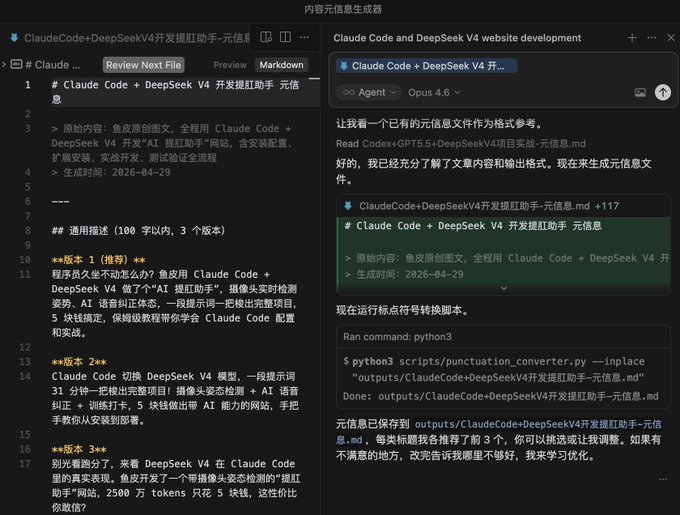Expand the # Claude breadcrumb arrow
This screenshot has height=515, width=680.
(4, 65)
